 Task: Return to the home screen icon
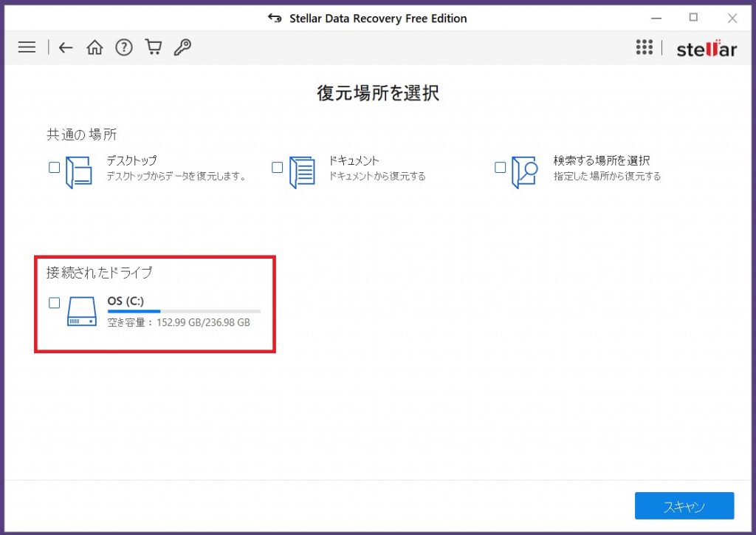pos(94,47)
